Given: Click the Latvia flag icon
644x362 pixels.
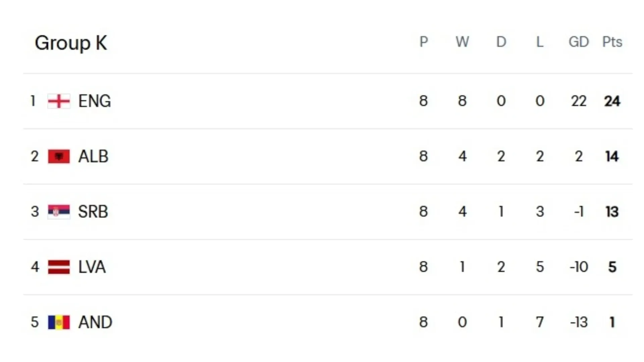Looking at the screenshot, I should 59,267.
